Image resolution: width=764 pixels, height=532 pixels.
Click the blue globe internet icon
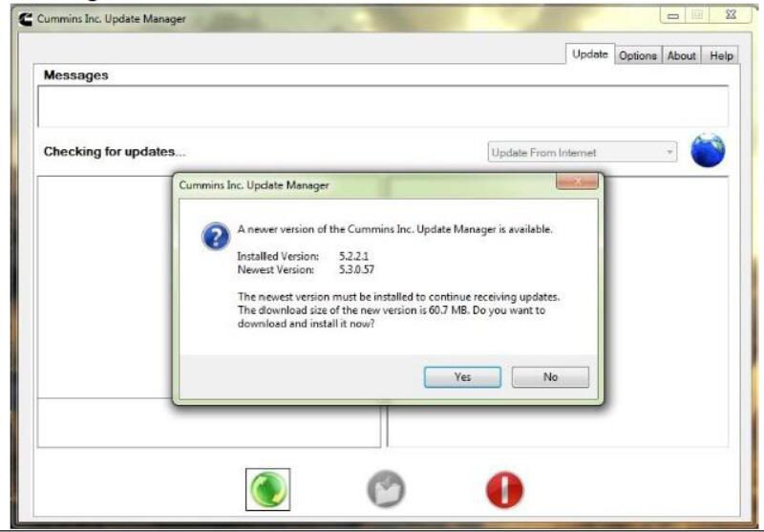[708, 150]
